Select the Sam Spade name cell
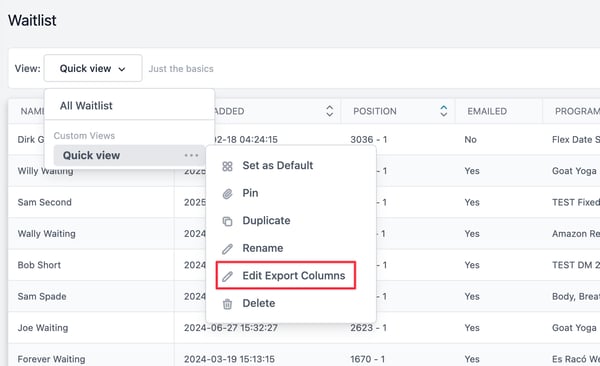Image resolution: width=600 pixels, height=366 pixels. pos(42,296)
